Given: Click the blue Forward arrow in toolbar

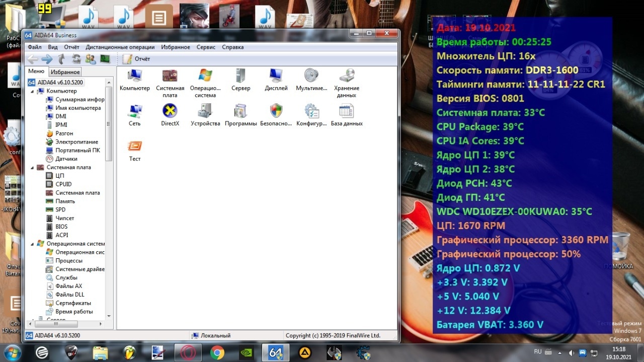Looking at the screenshot, I should pyautogui.click(x=47, y=59).
